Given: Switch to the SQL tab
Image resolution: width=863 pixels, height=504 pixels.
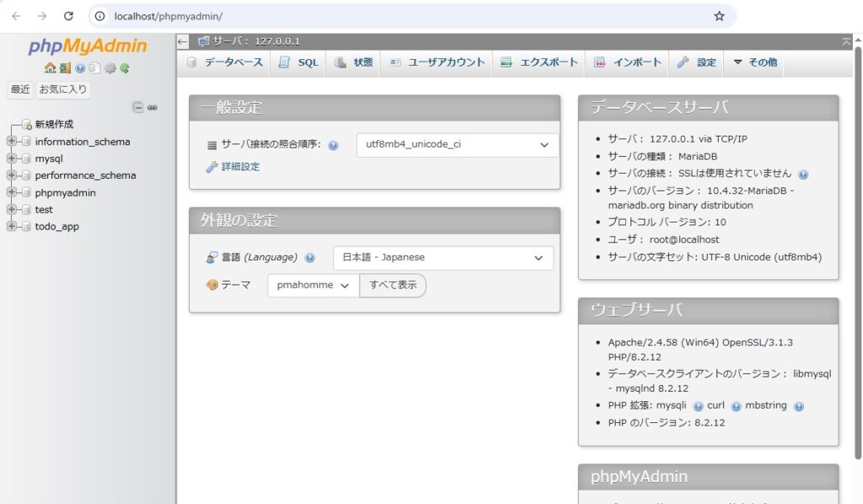Looking at the screenshot, I should [x=298, y=62].
